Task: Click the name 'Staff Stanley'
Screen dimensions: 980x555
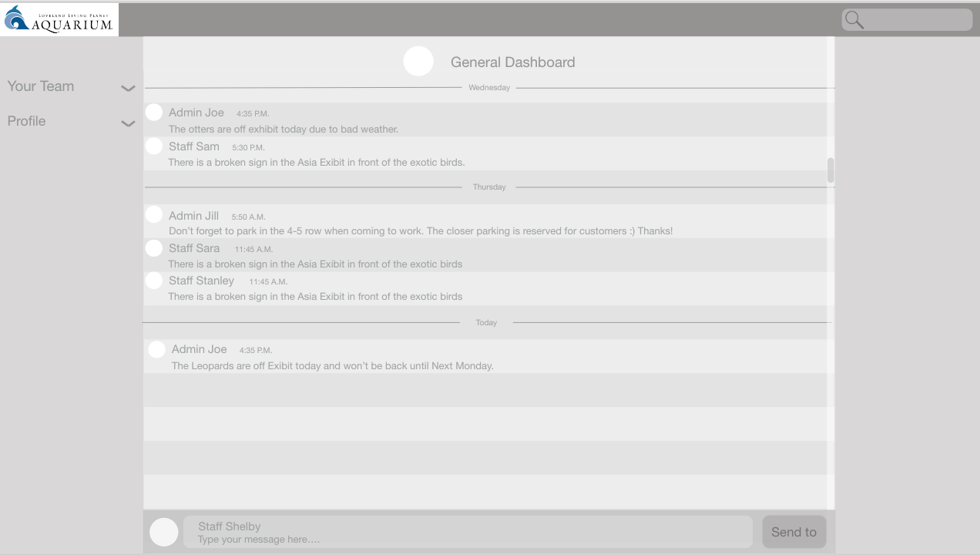Action: coord(201,281)
